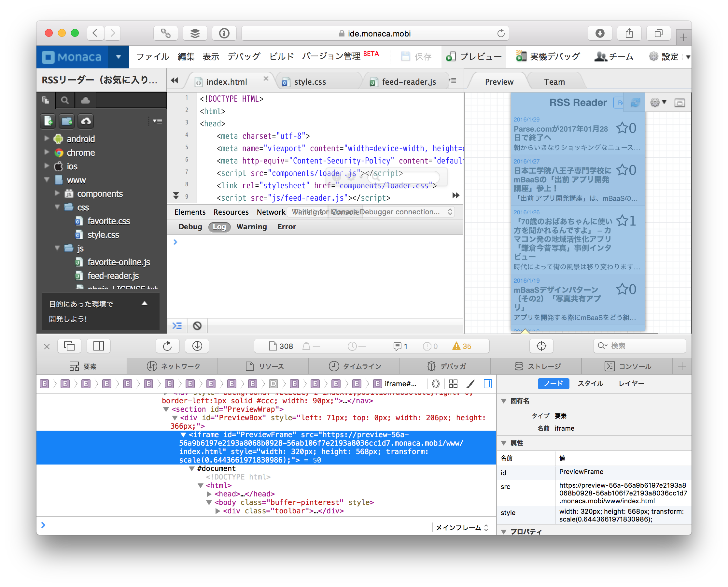Click the cloud upload icon in project panel
The image size is (728, 587).
86,121
